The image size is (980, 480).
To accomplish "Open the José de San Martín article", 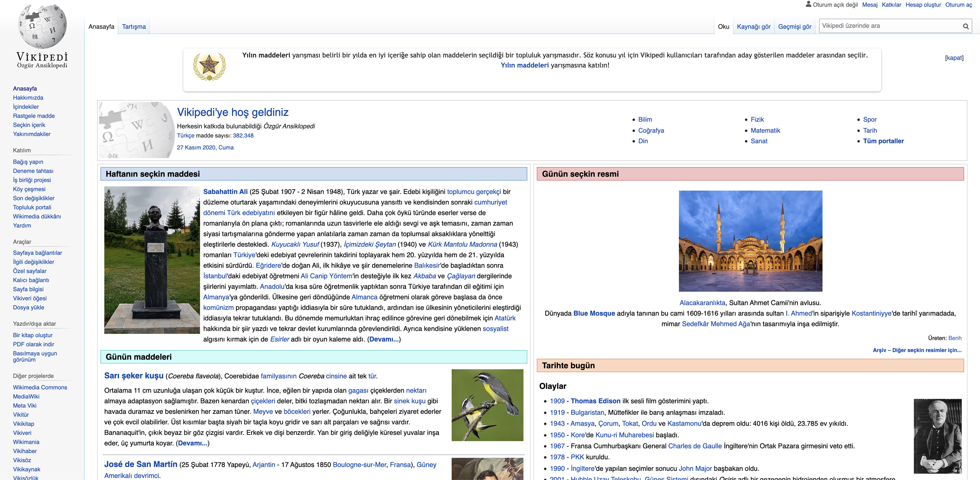I will pyautogui.click(x=141, y=464).
